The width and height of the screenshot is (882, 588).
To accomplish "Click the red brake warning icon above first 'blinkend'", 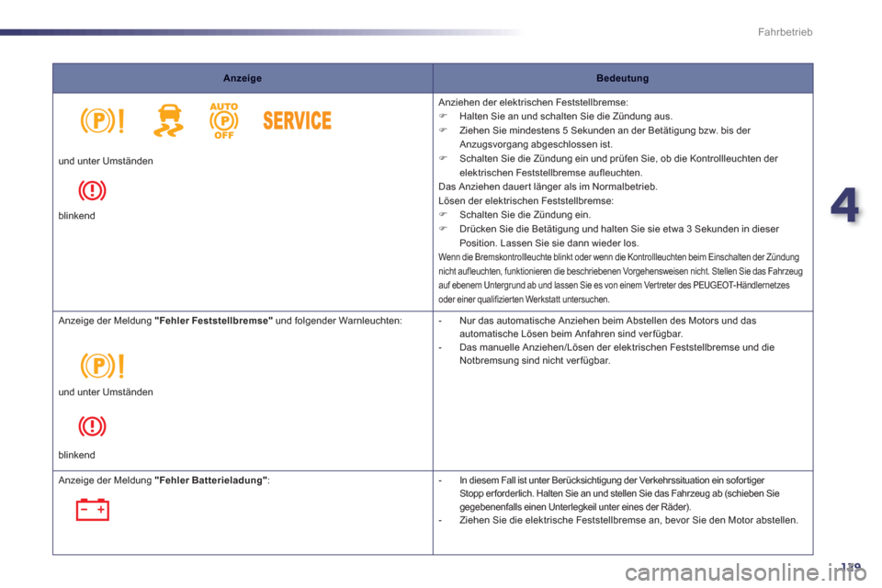I will (x=92, y=190).
